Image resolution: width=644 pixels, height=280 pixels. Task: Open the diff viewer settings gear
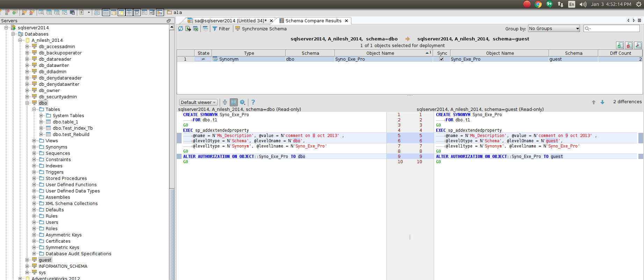click(x=242, y=102)
